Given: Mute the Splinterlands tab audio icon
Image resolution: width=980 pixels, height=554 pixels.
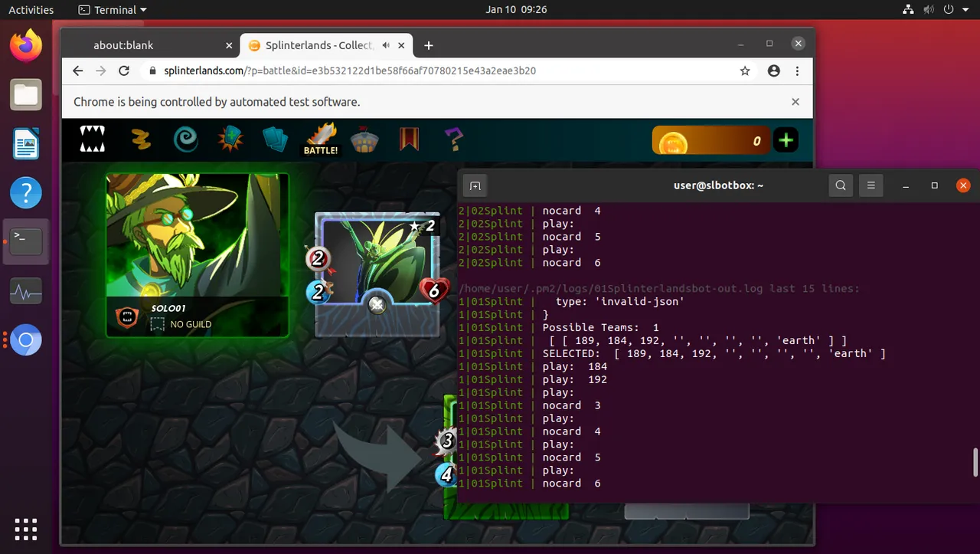Looking at the screenshot, I should [387, 45].
